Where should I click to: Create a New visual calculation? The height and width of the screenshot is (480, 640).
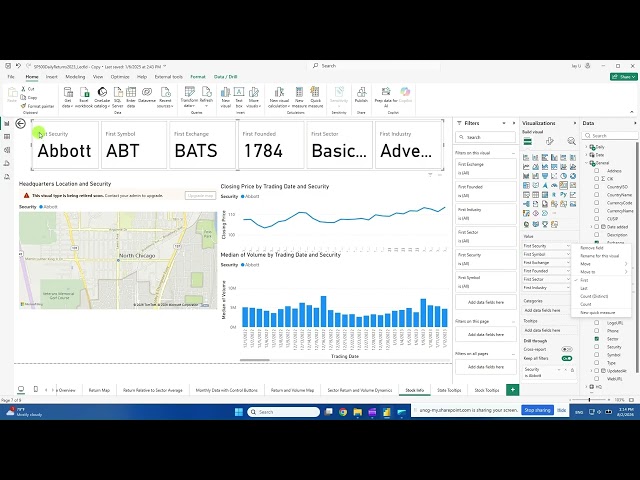coord(279,97)
